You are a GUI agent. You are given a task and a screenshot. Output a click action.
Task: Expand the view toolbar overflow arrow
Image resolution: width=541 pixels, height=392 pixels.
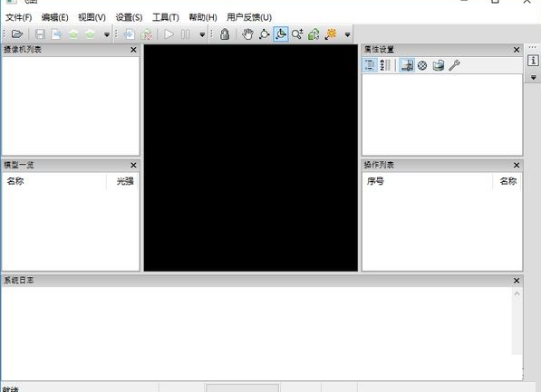347,34
